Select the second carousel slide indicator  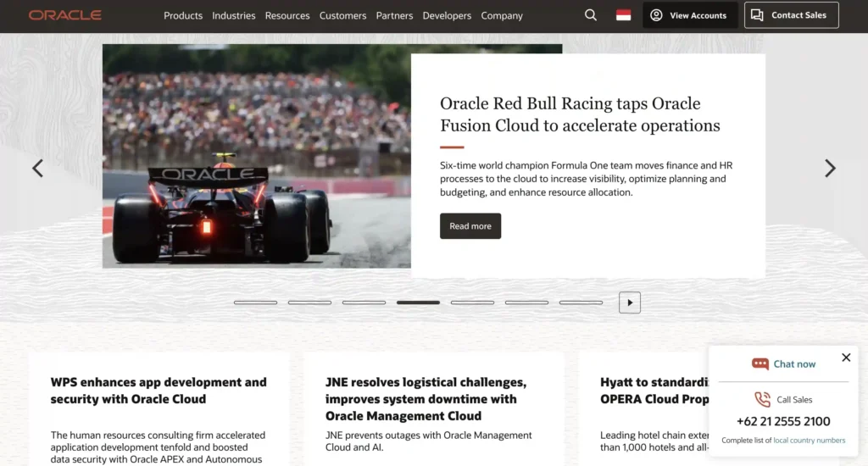(309, 302)
